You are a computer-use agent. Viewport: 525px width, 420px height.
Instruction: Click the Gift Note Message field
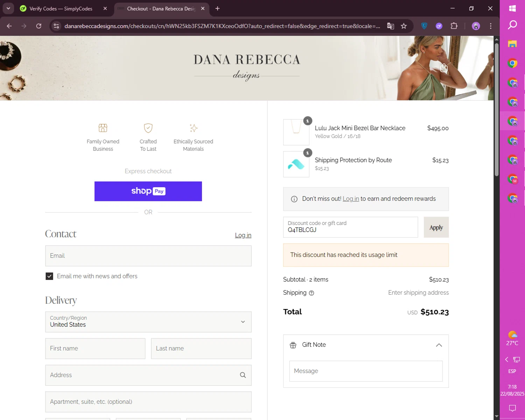pyautogui.click(x=366, y=371)
